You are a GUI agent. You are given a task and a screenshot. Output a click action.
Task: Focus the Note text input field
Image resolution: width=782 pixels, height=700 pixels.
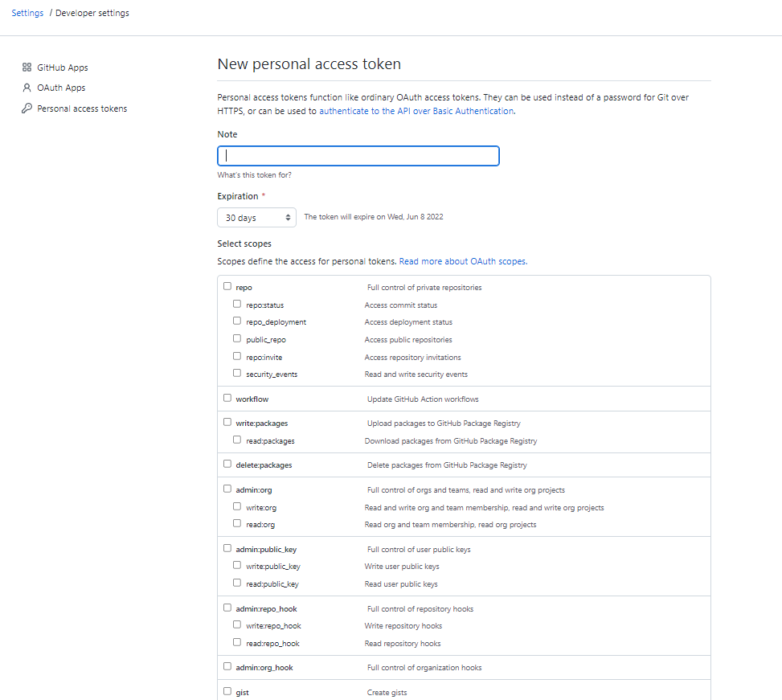[x=358, y=156]
